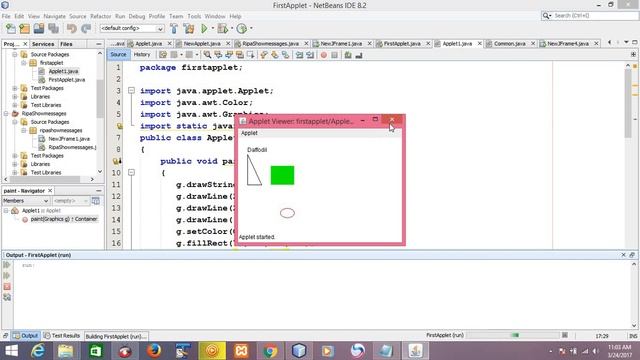Open Chrome from the taskbar

tap(270, 351)
